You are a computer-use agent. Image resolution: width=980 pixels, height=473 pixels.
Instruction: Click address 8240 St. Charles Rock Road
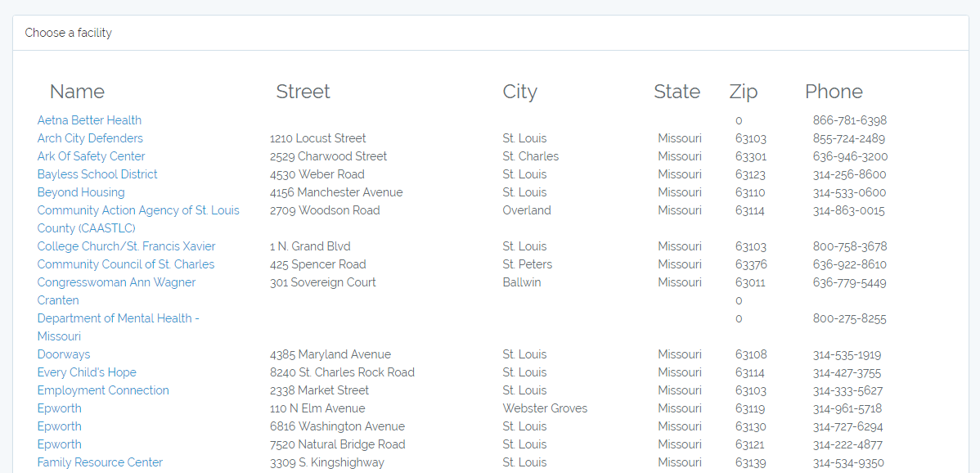click(343, 372)
